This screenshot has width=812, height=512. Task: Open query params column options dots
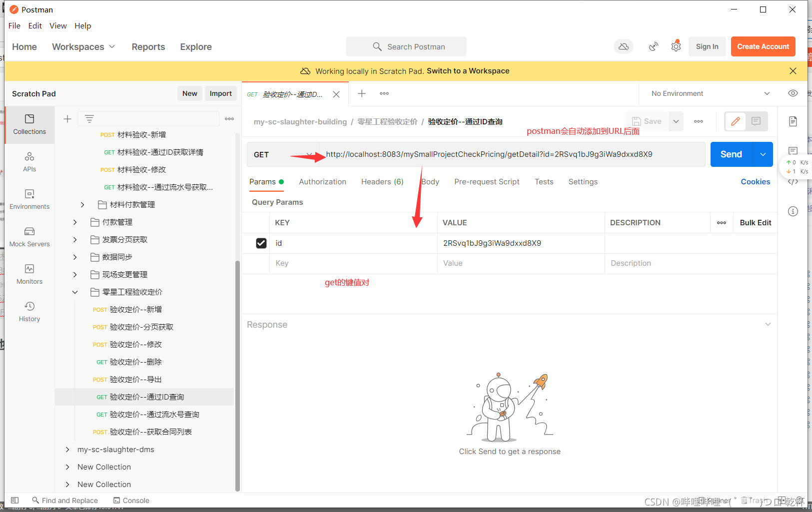tap(722, 223)
